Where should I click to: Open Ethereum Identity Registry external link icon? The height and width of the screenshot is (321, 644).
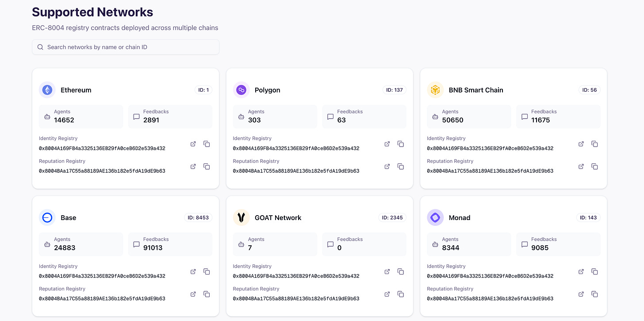(x=193, y=144)
